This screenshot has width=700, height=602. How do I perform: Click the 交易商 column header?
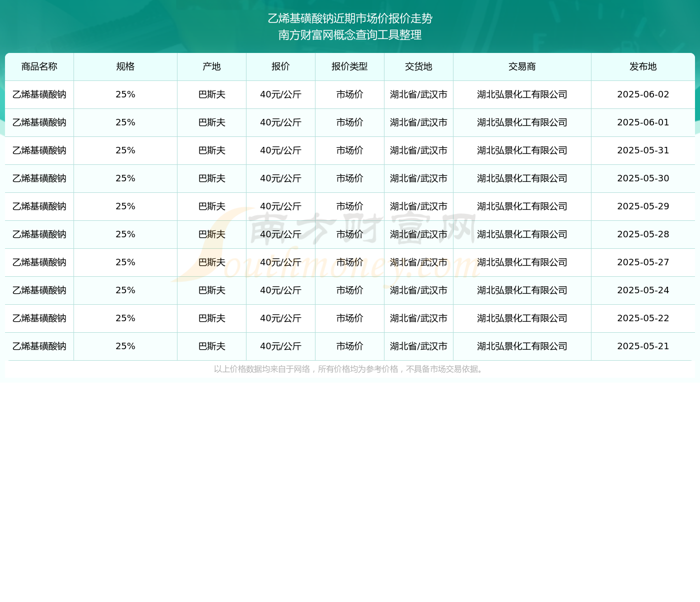pyautogui.click(x=522, y=66)
